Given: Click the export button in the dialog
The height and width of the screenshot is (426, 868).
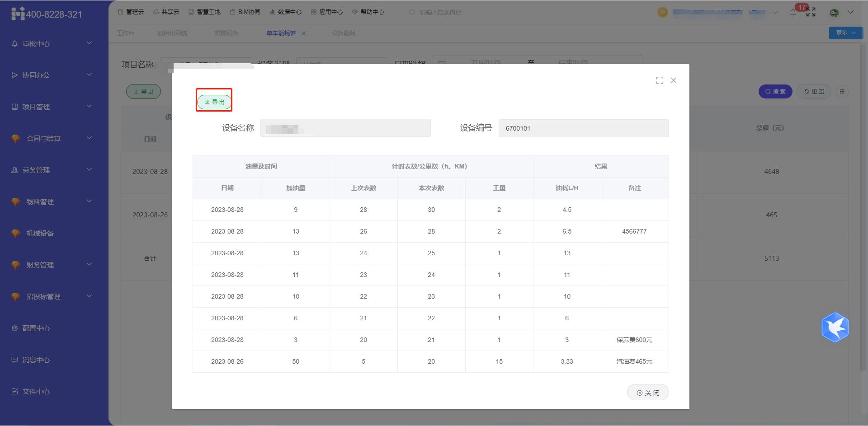Looking at the screenshot, I should pyautogui.click(x=214, y=102).
